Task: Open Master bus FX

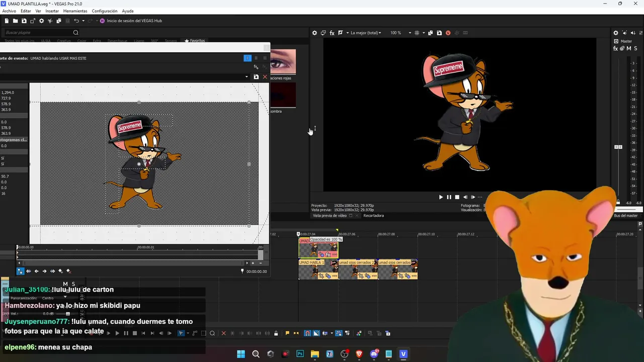Action: click(615, 49)
